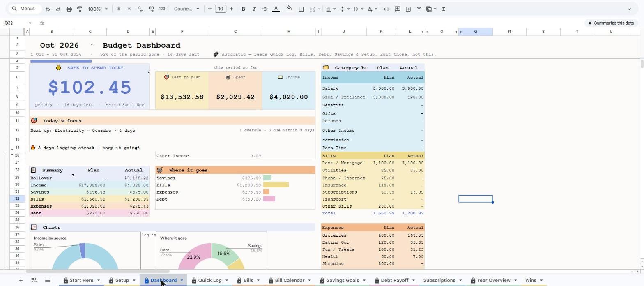644x286 pixels.
Task: Select row 32 header
Action: [x=17, y=199]
